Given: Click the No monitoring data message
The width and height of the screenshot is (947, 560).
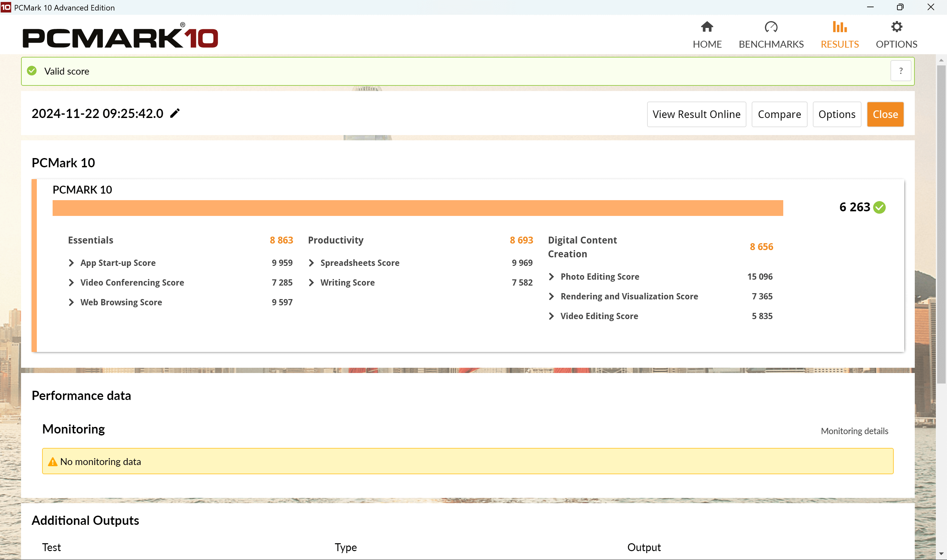Looking at the screenshot, I should tap(100, 461).
